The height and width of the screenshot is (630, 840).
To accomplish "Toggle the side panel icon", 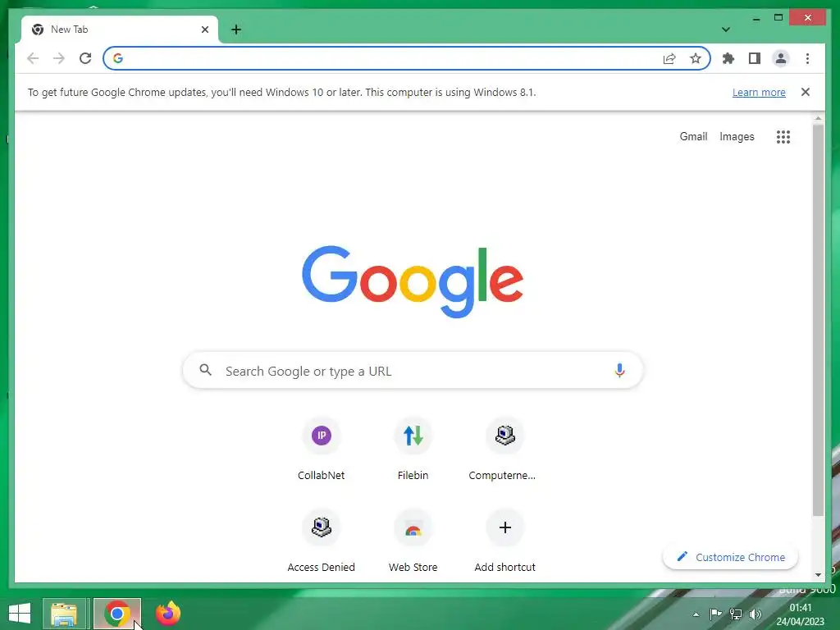I will [755, 58].
